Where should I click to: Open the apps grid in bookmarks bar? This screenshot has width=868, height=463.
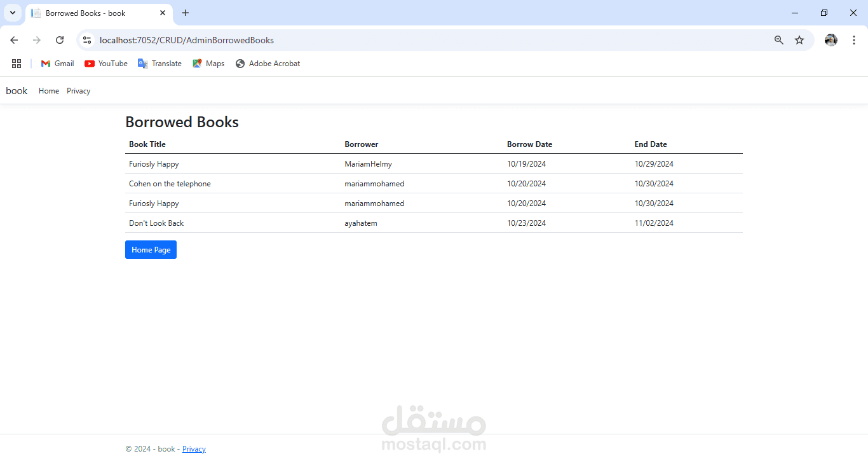[17, 64]
